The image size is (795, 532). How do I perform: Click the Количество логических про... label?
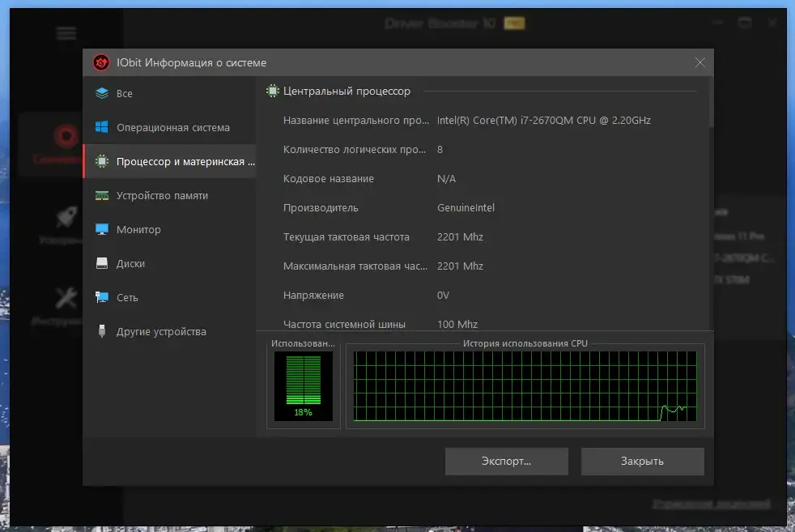355,150
